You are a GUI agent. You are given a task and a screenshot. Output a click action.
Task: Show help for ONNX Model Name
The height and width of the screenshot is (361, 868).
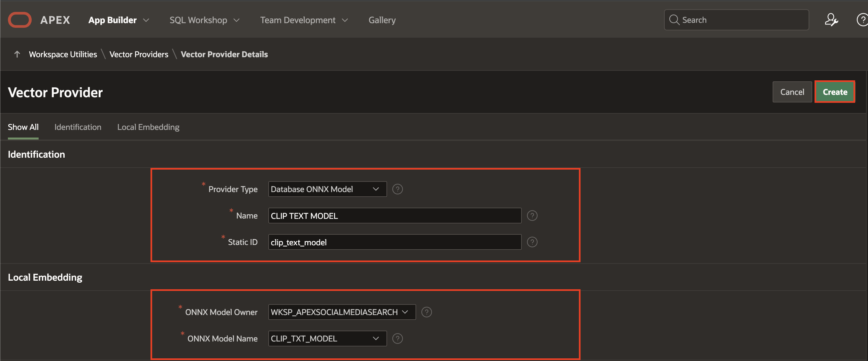coord(397,339)
